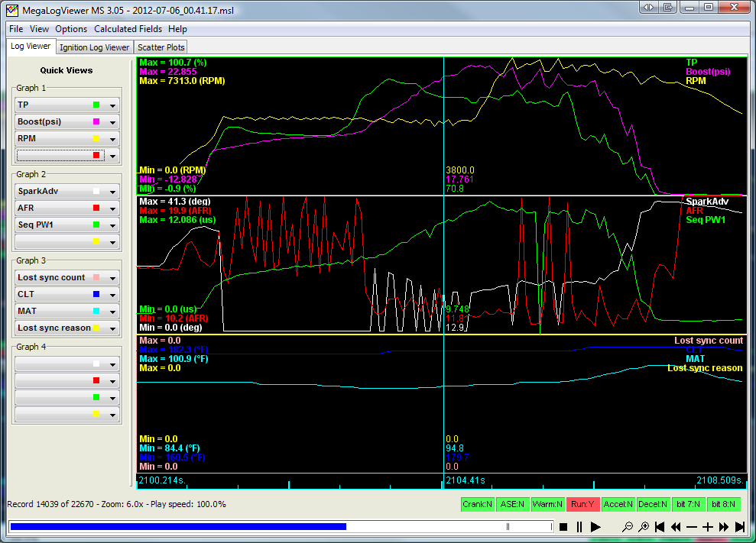
Task: Open the Calculated Fields menu
Action: coord(128,29)
